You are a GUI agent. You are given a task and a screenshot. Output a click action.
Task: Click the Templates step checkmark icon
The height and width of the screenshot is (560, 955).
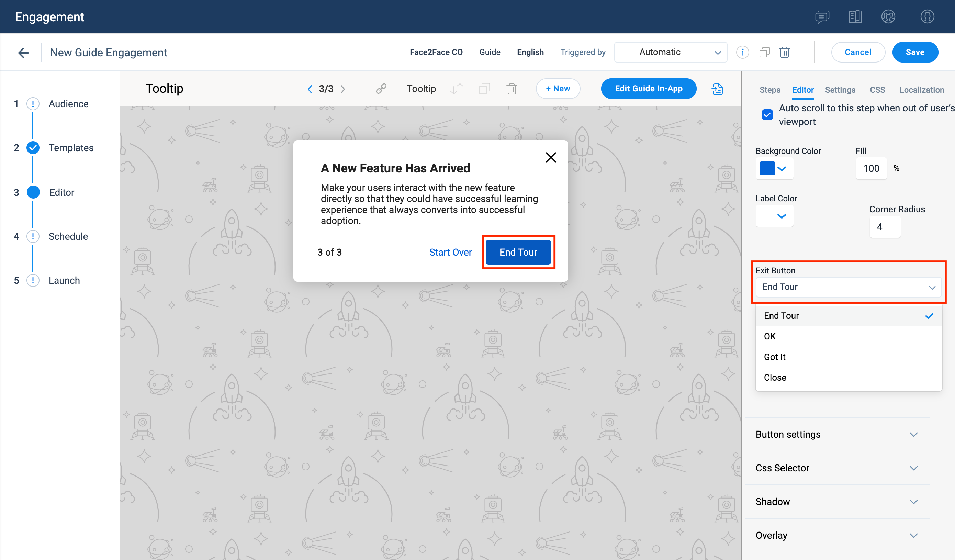(33, 148)
